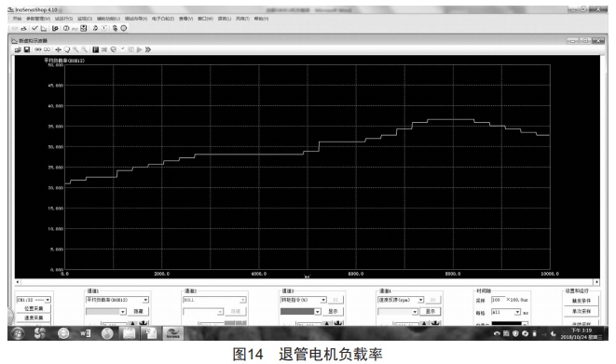Screen dimensions: 616x364
Task: Click the 隐藏 button for Channel 1
Action: coord(138,312)
